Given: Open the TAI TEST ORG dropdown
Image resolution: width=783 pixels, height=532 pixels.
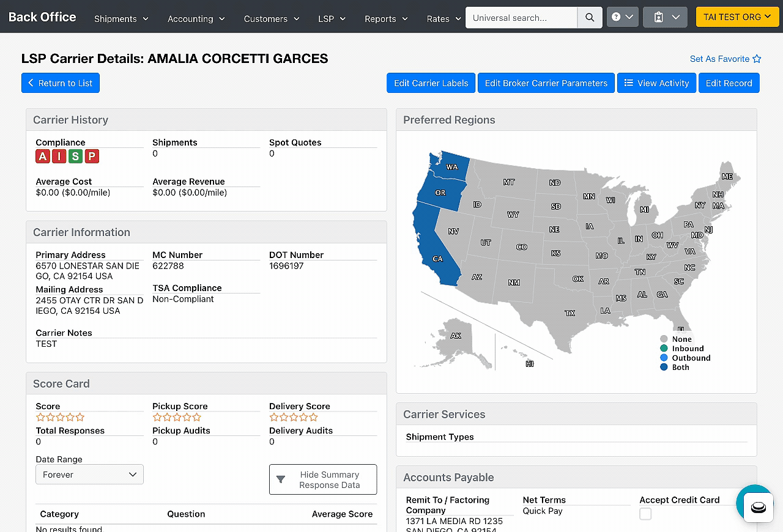Looking at the screenshot, I should coord(737,17).
